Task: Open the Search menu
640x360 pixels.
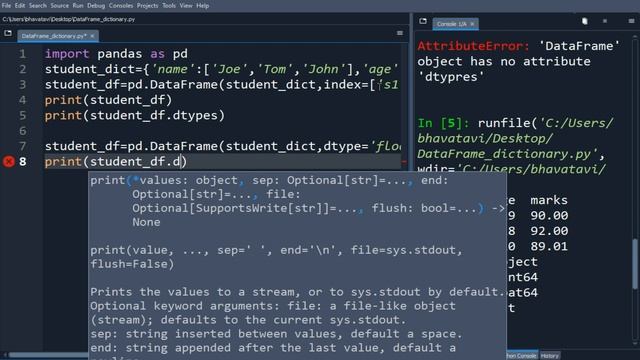Action: coord(38,6)
